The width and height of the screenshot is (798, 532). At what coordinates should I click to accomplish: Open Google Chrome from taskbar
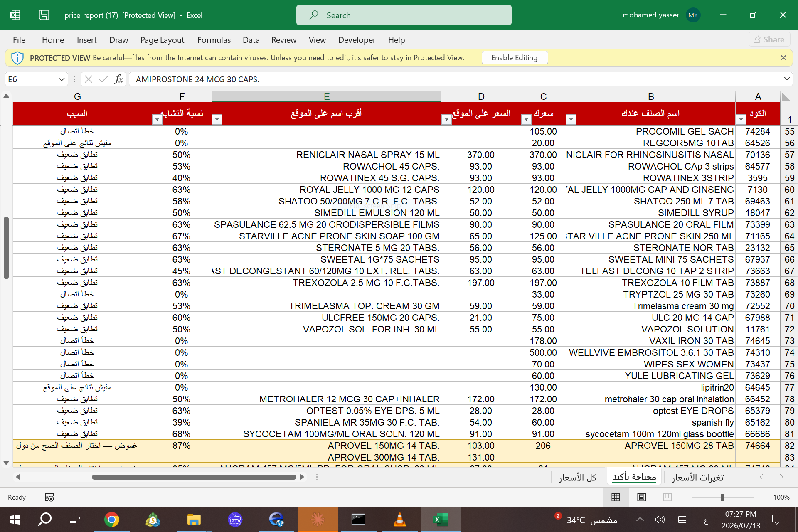click(112, 520)
